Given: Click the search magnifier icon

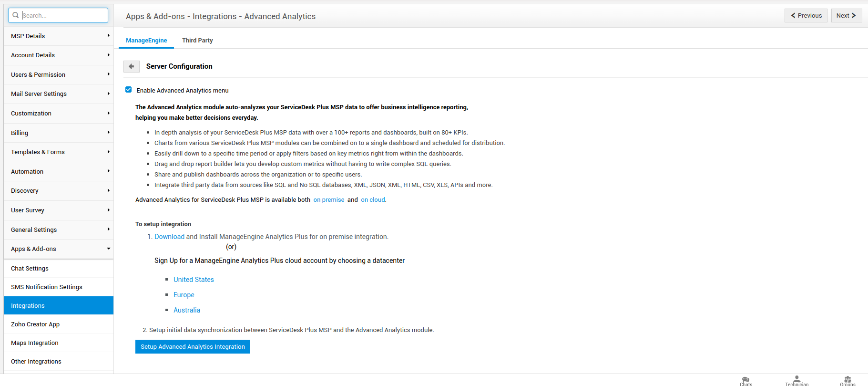Looking at the screenshot, I should (x=16, y=15).
